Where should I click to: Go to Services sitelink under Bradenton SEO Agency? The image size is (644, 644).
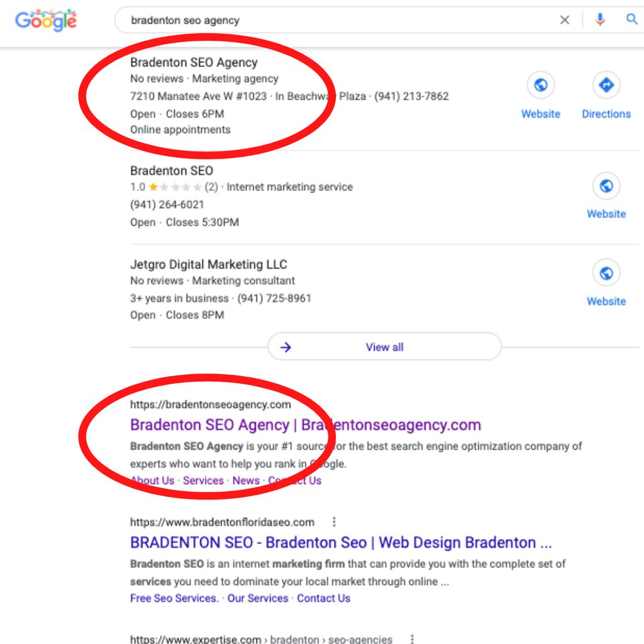[203, 480]
